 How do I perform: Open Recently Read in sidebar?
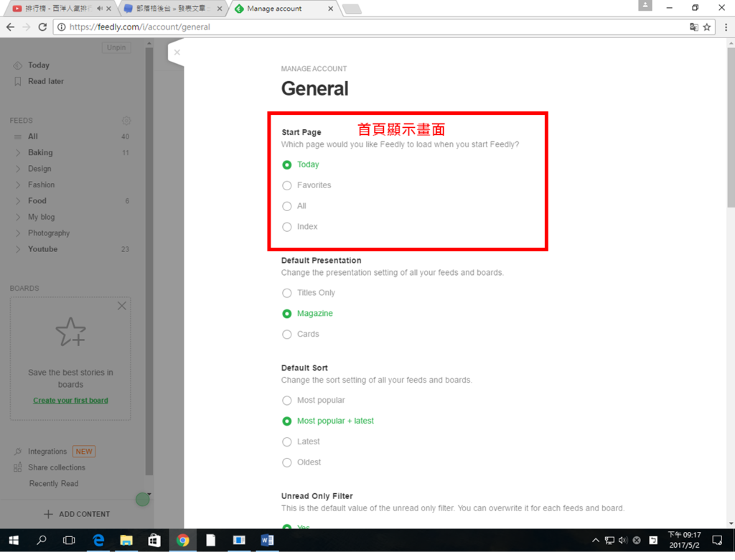pos(54,483)
